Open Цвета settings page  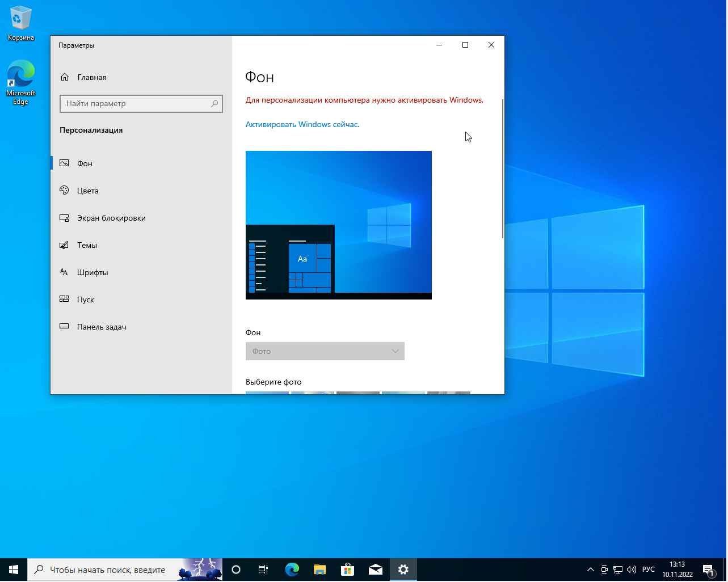coord(141,191)
